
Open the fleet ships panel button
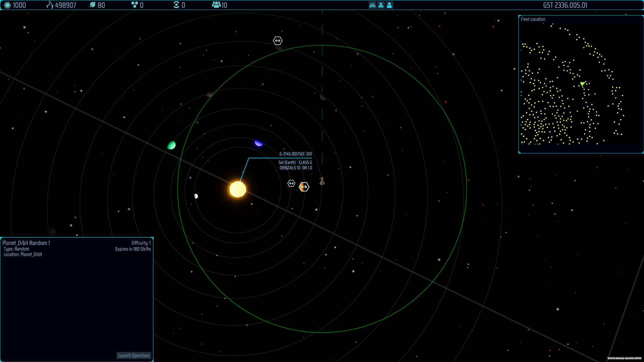tap(372, 5)
